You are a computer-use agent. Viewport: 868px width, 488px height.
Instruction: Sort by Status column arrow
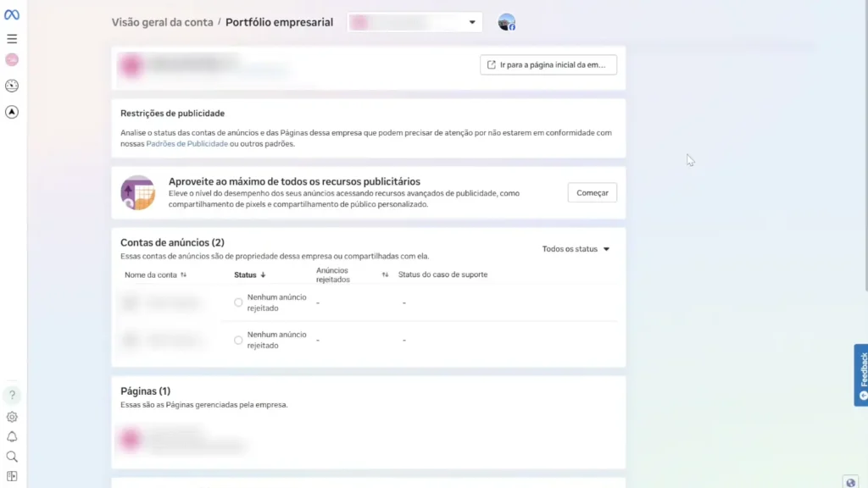(263, 274)
